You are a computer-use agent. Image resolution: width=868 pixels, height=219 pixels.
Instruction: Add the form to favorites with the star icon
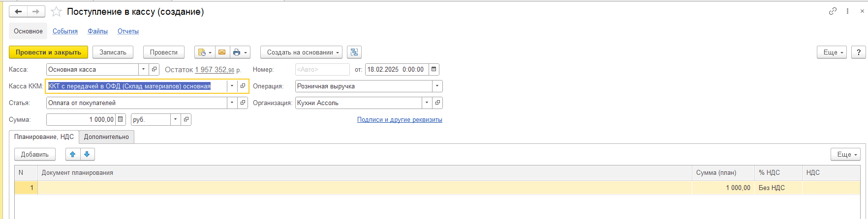[57, 12]
